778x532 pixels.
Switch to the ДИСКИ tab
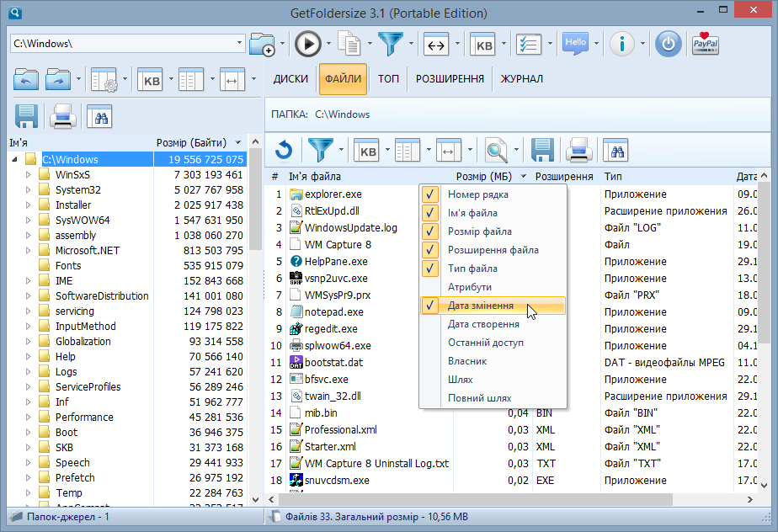pos(290,79)
